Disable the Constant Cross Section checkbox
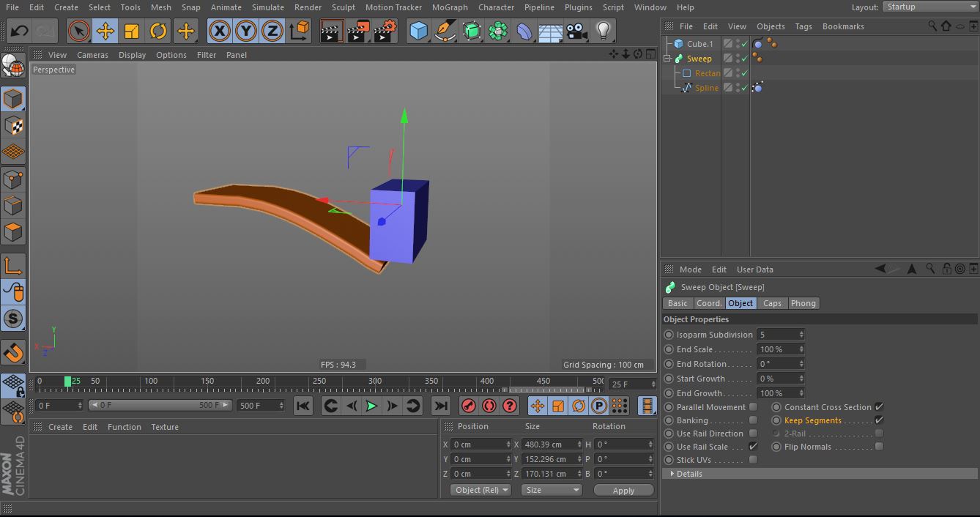 pyautogui.click(x=879, y=407)
